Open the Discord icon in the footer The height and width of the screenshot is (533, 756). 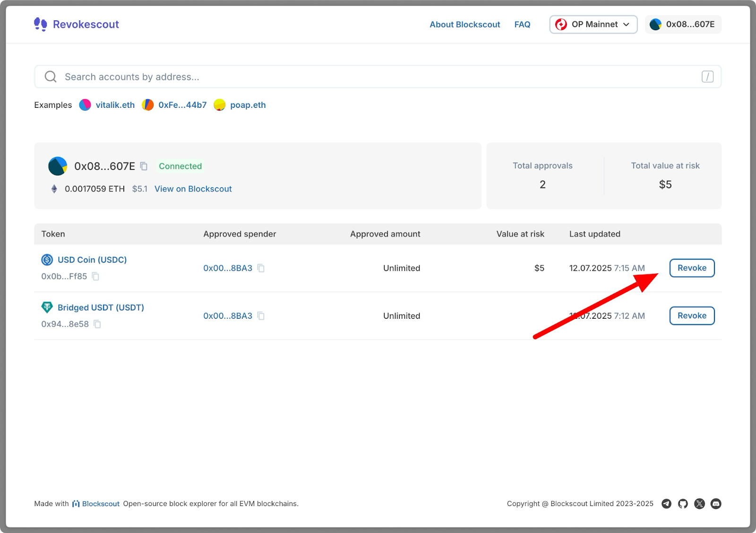(x=716, y=504)
